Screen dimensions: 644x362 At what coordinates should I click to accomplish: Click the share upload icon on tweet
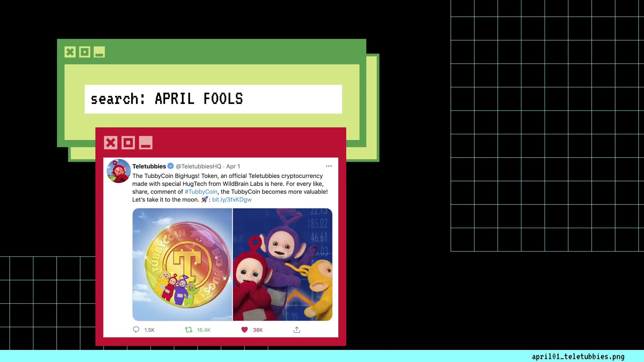point(296,330)
